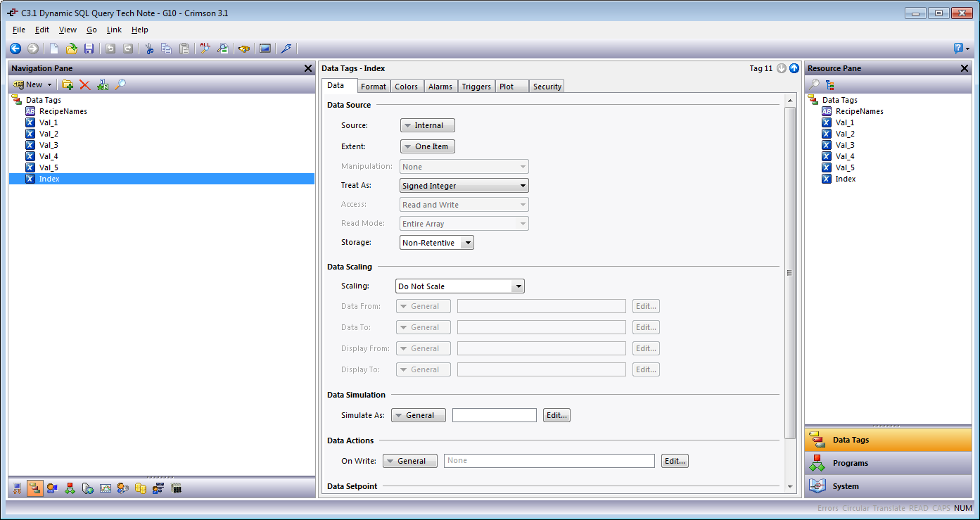
Task: Switch to the Alarms tab
Action: coord(440,87)
